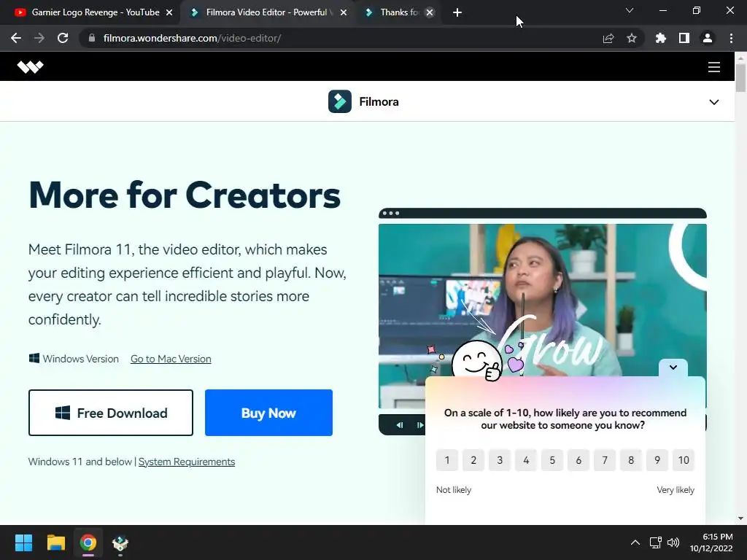Screen dimensions: 747x560
Task: Rate 10 on the survey scale
Action: point(684,460)
